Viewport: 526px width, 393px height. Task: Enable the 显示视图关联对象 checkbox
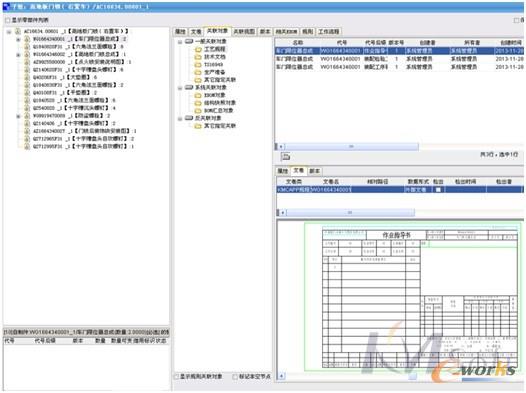pyautogui.click(x=176, y=377)
